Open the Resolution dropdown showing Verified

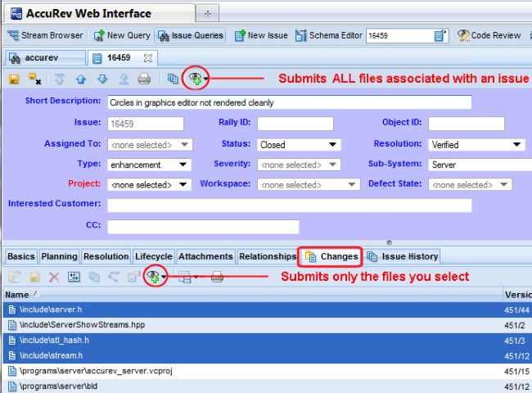476,145
